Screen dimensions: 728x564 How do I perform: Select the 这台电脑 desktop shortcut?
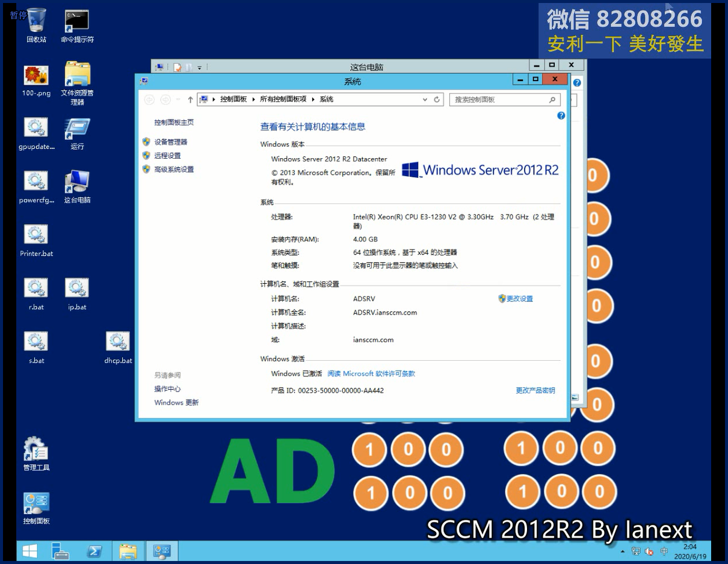point(77,187)
